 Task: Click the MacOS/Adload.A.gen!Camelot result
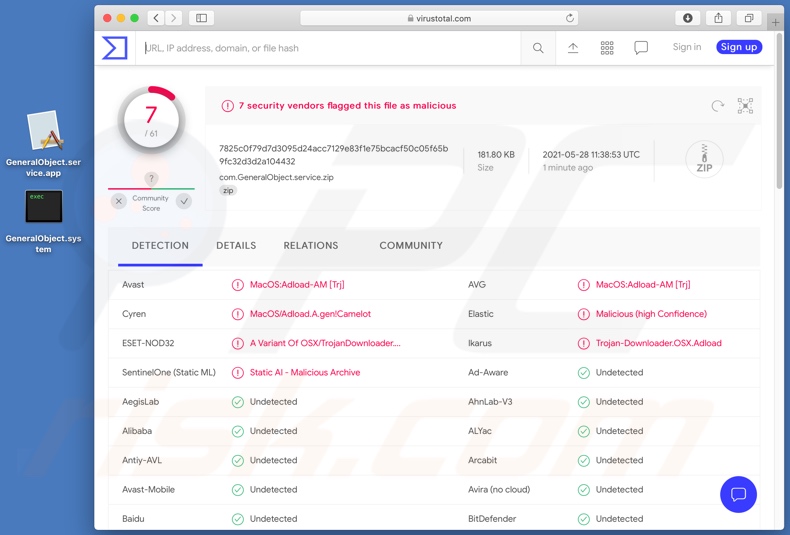(x=310, y=314)
